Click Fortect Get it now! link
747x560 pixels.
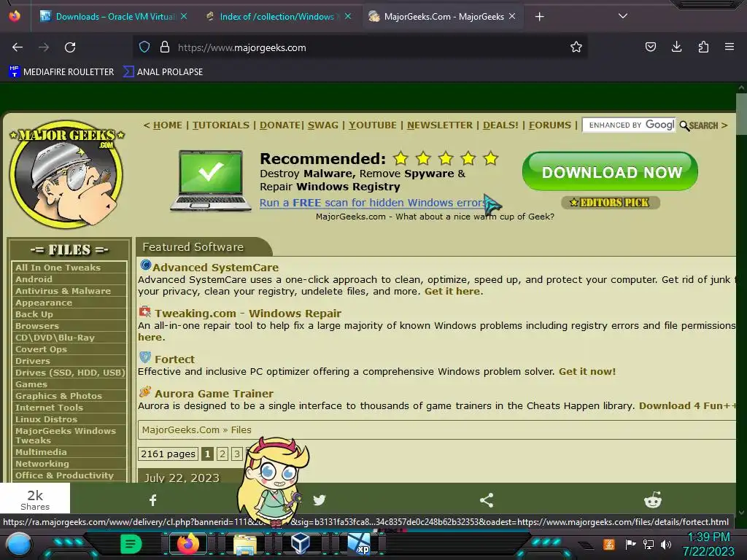click(587, 371)
